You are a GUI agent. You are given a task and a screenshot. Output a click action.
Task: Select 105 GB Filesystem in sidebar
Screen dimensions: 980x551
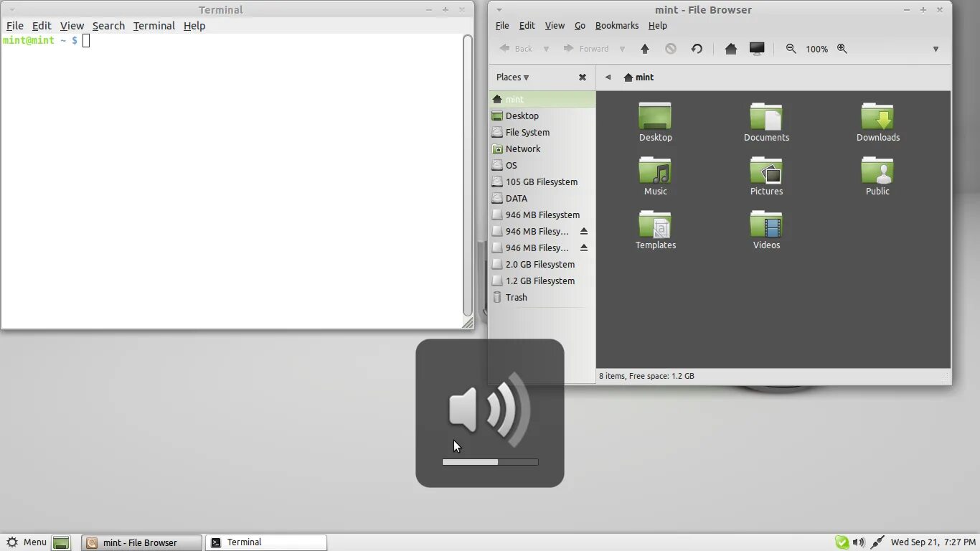[542, 182]
